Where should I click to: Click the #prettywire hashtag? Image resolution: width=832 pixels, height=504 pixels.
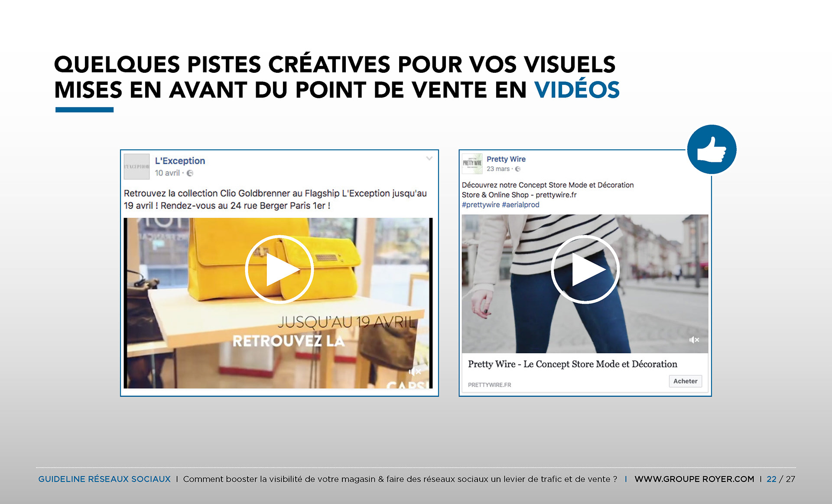(x=481, y=205)
